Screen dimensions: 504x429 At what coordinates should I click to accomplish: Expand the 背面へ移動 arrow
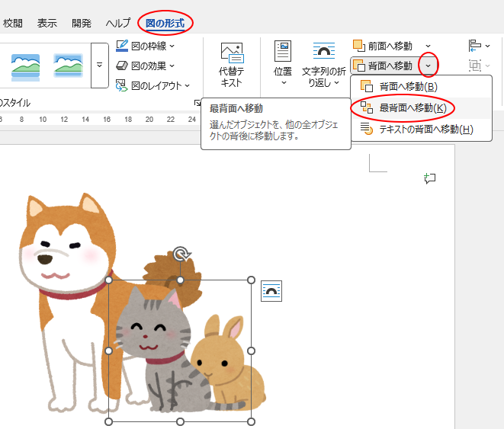click(429, 66)
